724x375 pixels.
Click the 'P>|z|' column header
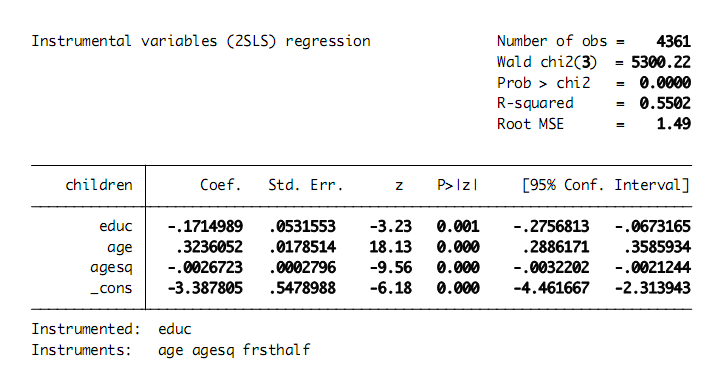click(457, 185)
